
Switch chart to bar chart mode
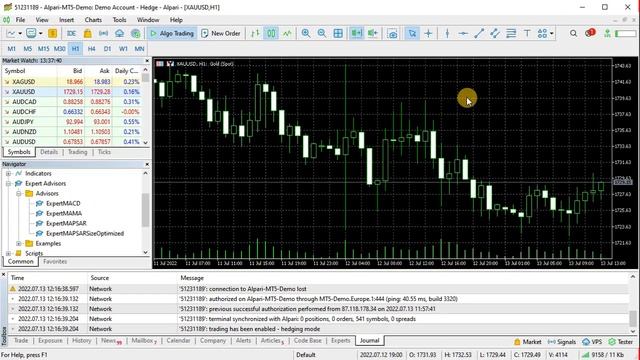pos(255,33)
